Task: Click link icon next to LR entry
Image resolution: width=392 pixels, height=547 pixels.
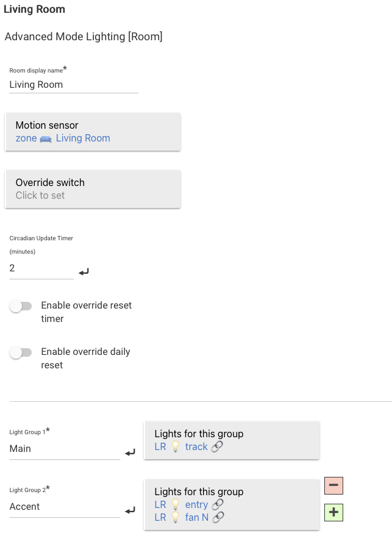Action: click(x=218, y=505)
